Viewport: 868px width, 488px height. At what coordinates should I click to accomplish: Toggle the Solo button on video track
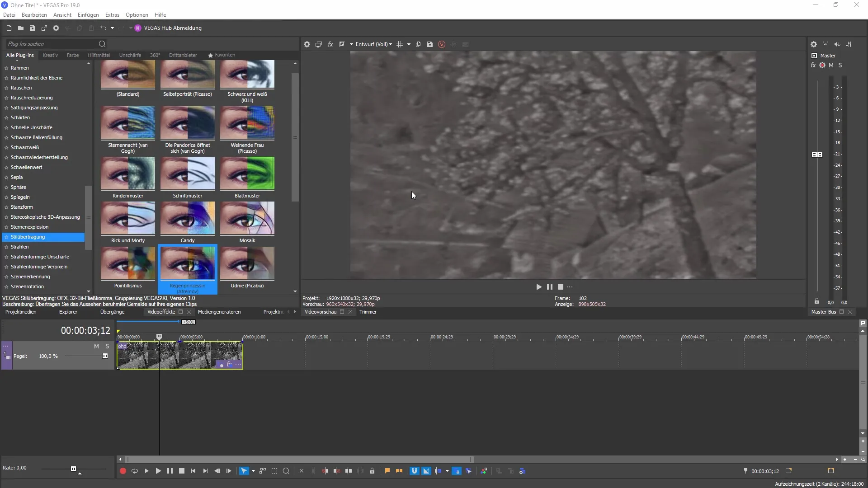click(107, 346)
